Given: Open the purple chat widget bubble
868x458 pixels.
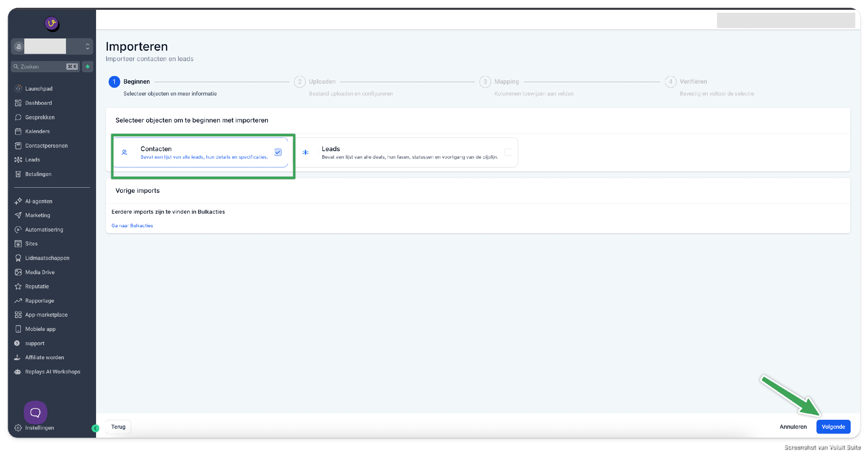Looking at the screenshot, I should click(x=35, y=412).
